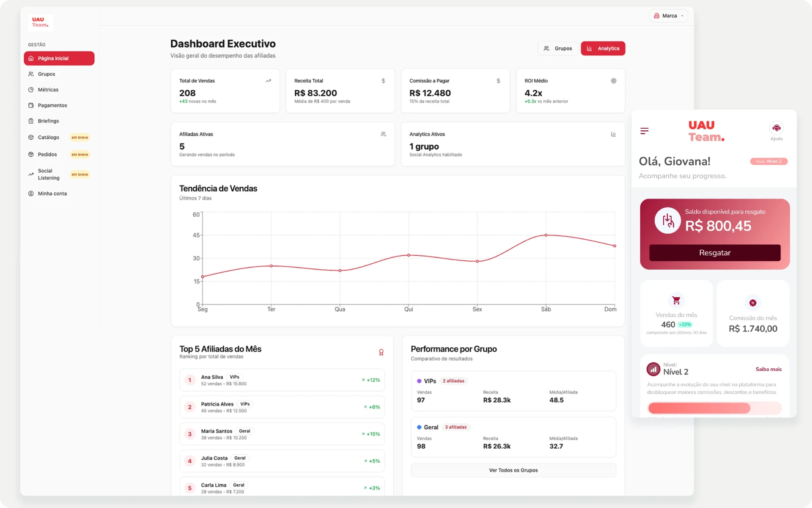Open Pedidos in the sidebar

click(x=59, y=155)
